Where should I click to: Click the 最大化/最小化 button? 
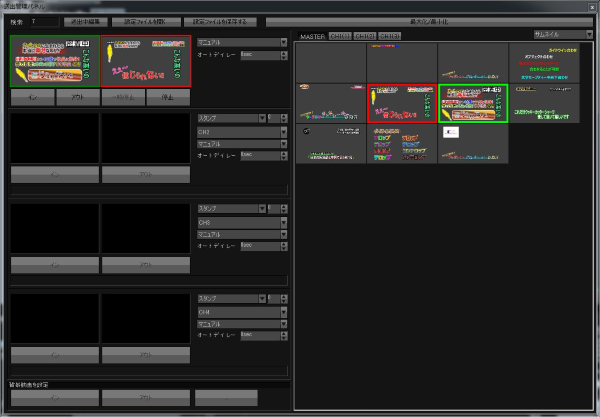pos(429,22)
